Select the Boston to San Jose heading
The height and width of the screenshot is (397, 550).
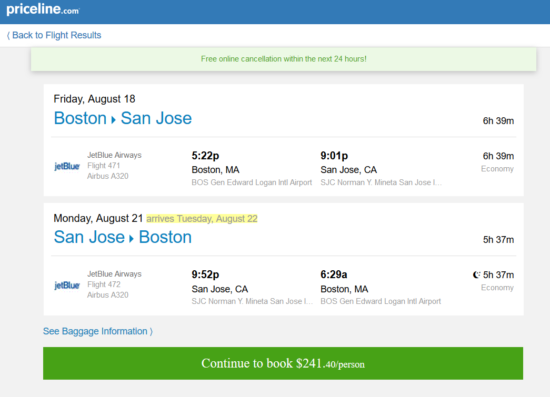[123, 118]
